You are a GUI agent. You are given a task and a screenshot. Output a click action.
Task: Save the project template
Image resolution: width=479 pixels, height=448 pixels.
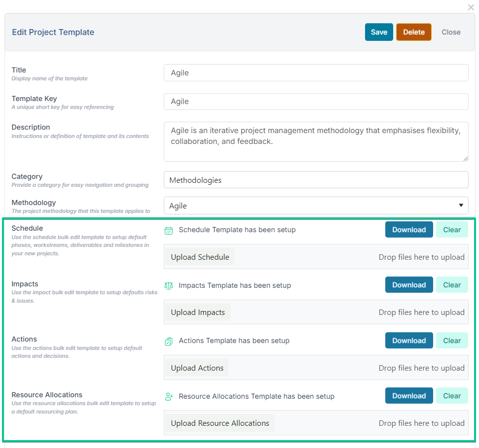379,32
